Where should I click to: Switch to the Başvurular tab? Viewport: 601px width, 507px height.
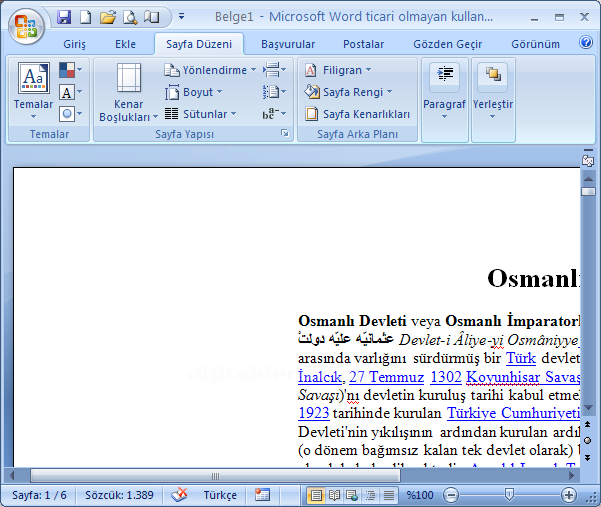pos(288,44)
